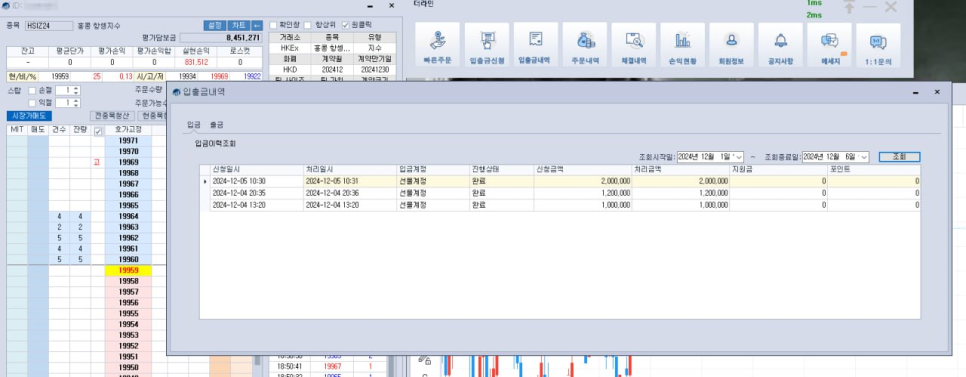Click the yellow 19959 current price row

pyautogui.click(x=128, y=270)
